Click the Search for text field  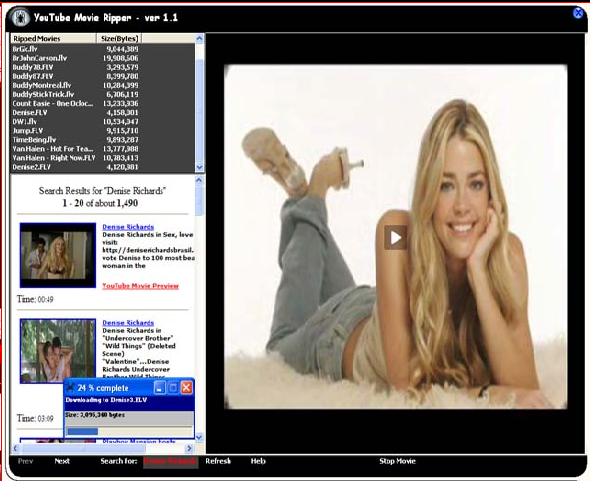tap(170, 461)
